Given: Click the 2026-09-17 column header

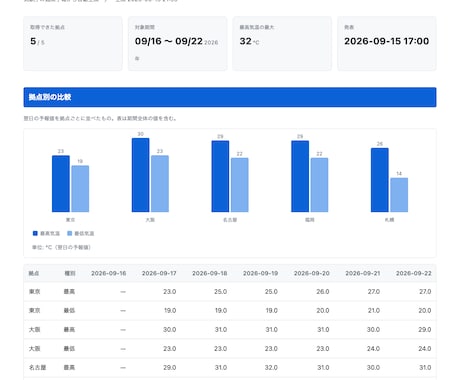Looking at the screenshot, I should pos(159,273).
